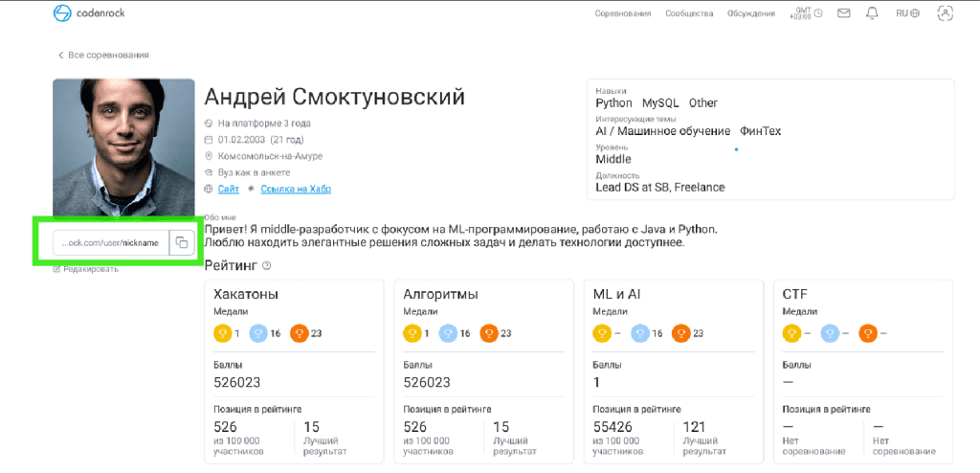Click the AI / Машинное обучение topic
Viewport: 980px width, 473px height.
tap(663, 131)
